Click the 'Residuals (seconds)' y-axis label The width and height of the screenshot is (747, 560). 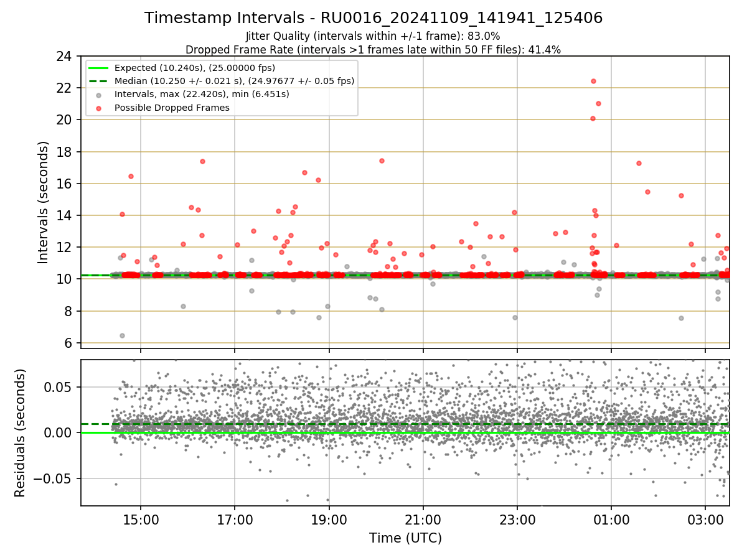20,433
